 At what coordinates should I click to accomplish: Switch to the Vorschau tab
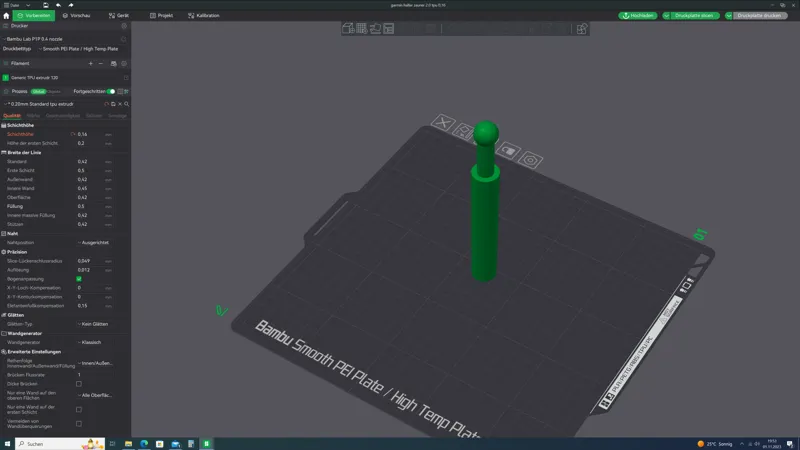[x=77, y=16]
